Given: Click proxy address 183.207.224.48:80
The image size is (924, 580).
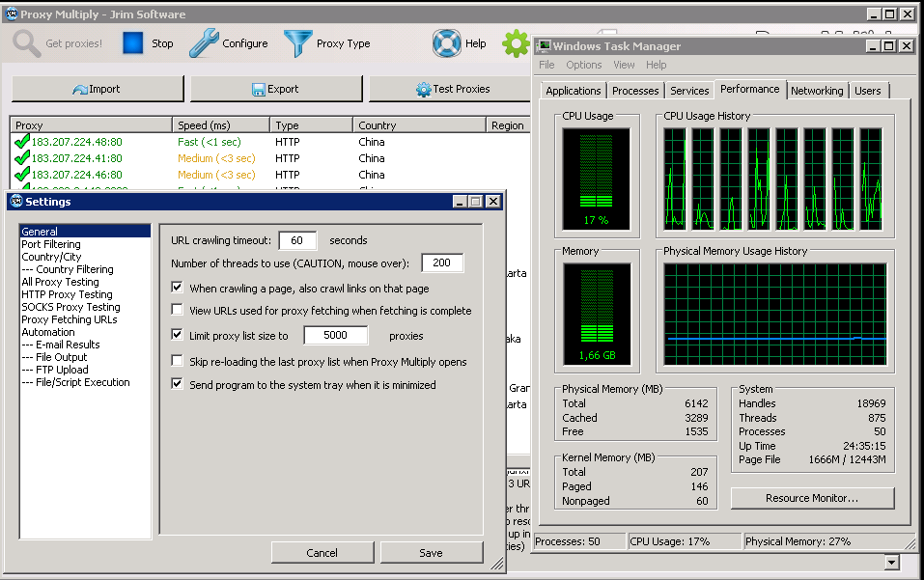Looking at the screenshot, I should coord(76,142).
